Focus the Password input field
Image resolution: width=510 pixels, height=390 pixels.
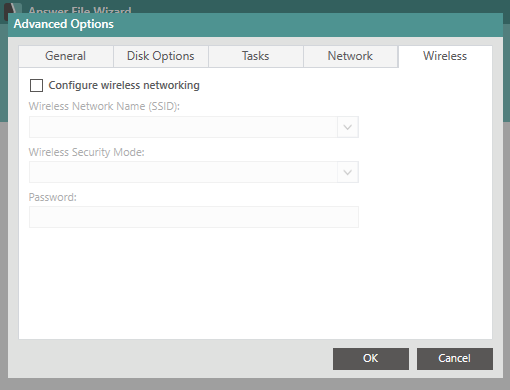pyautogui.click(x=194, y=217)
